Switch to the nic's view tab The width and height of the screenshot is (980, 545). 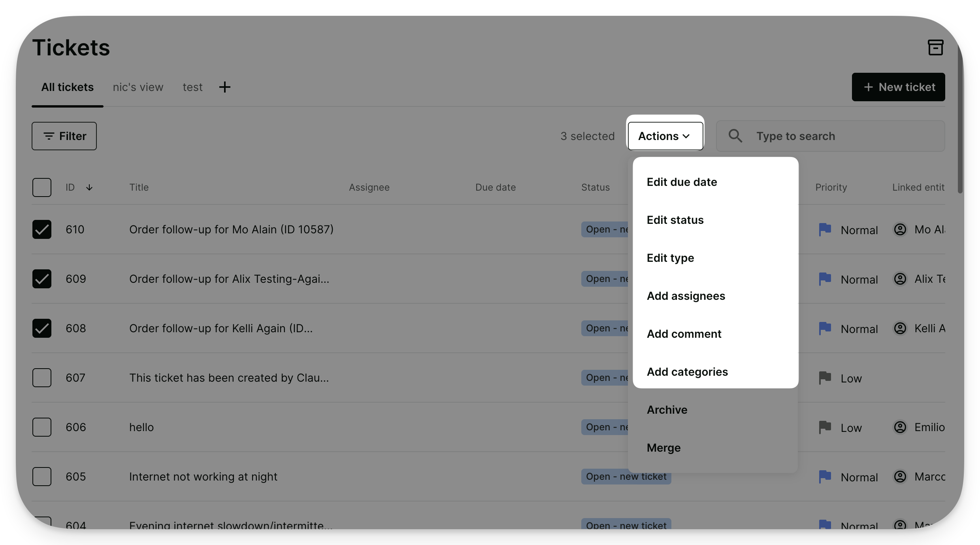coord(138,87)
